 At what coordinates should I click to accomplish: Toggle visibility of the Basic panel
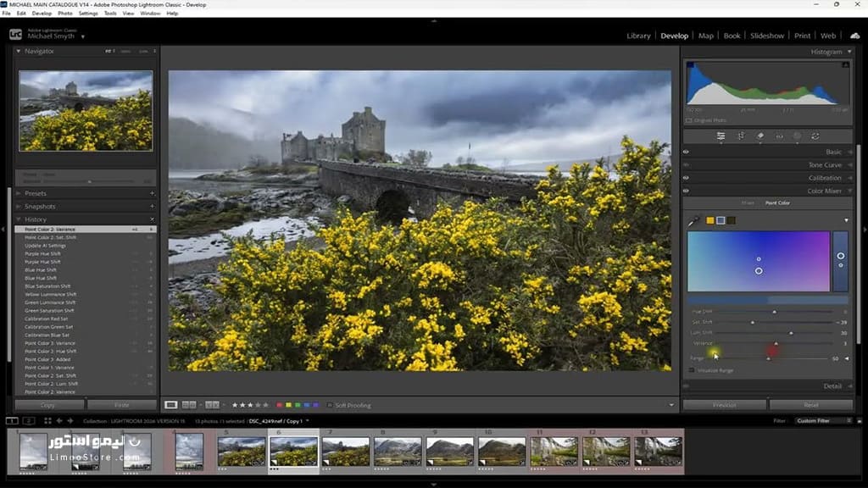tap(687, 152)
